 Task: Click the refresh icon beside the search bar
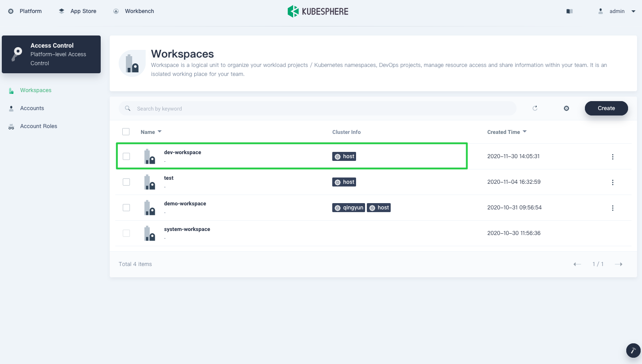coord(535,108)
